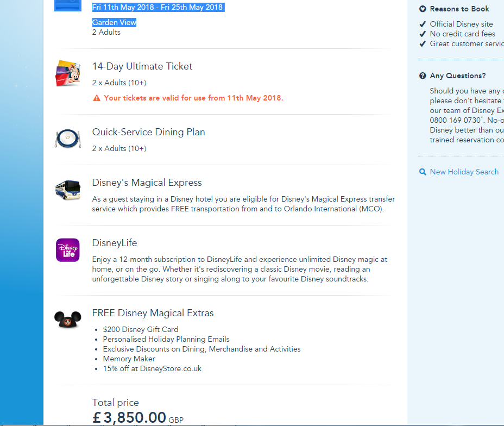The width and height of the screenshot is (504, 426).
Task: Click the FREE Disney Magical Extras heading
Action: pos(153,313)
